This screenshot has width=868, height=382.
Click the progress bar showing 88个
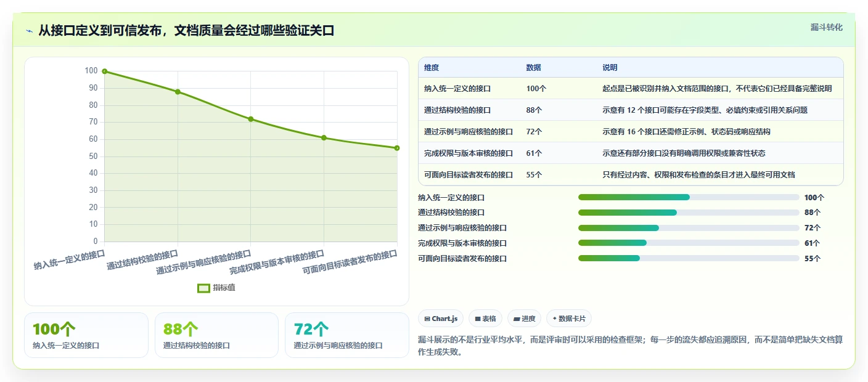click(x=689, y=213)
